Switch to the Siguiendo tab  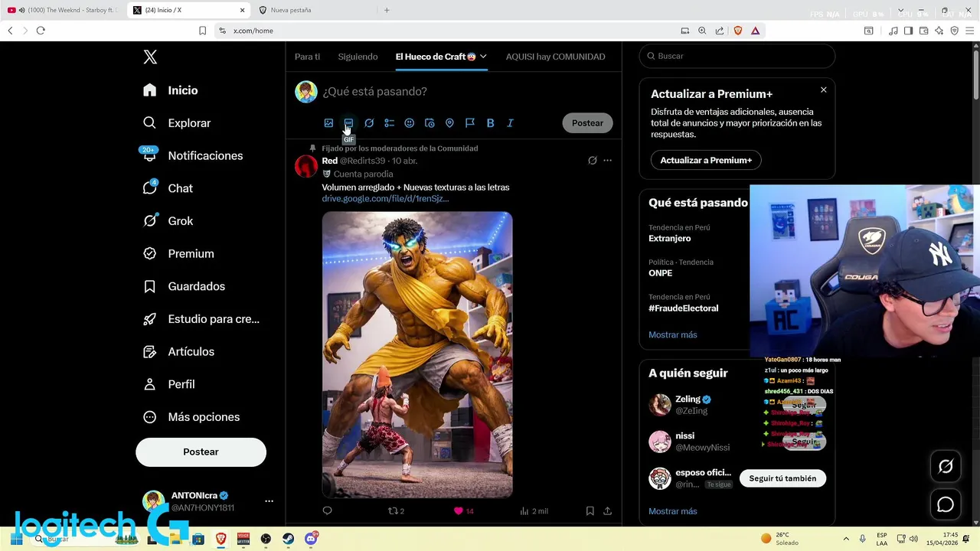(358, 57)
